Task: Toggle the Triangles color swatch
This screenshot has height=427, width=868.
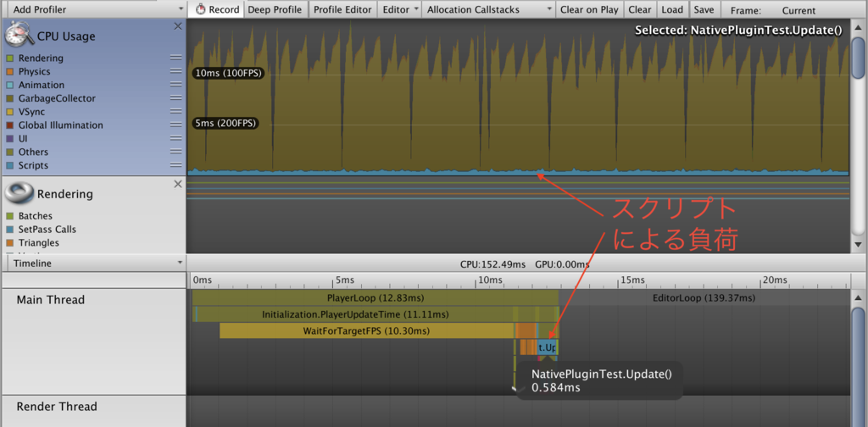Action: click(9, 243)
